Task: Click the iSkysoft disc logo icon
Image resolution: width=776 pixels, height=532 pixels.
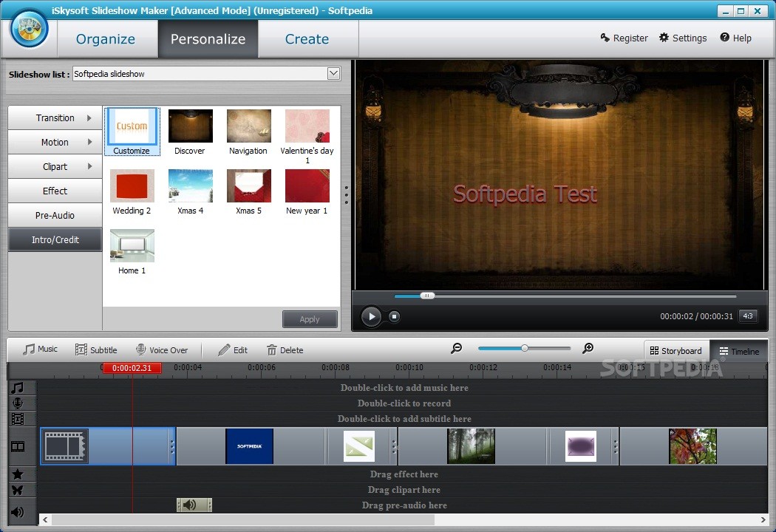Action: click(x=30, y=29)
